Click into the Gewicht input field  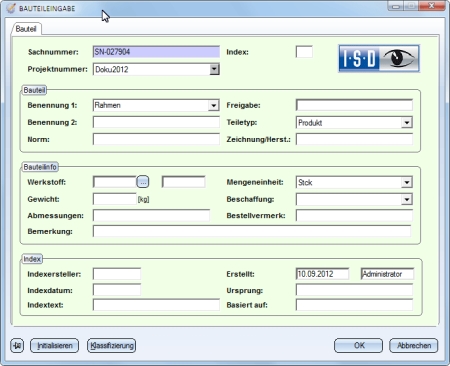(115, 199)
